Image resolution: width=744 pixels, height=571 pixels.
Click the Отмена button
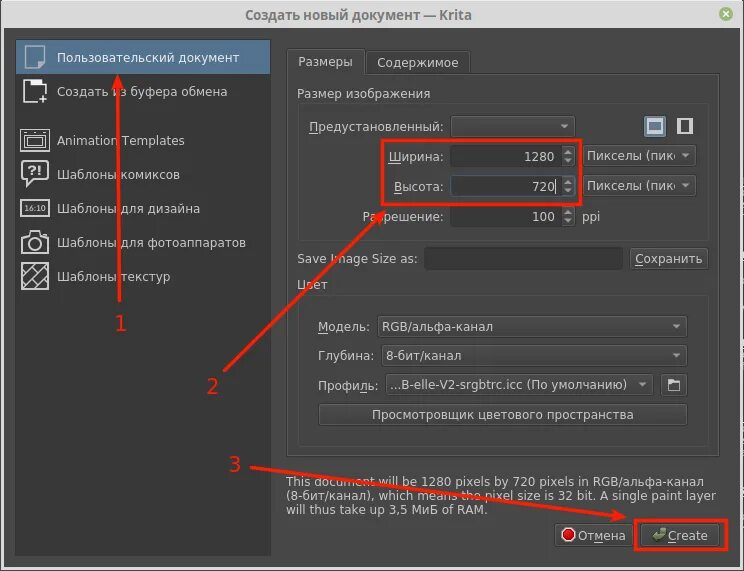pyautogui.click(x=594, y=535)
